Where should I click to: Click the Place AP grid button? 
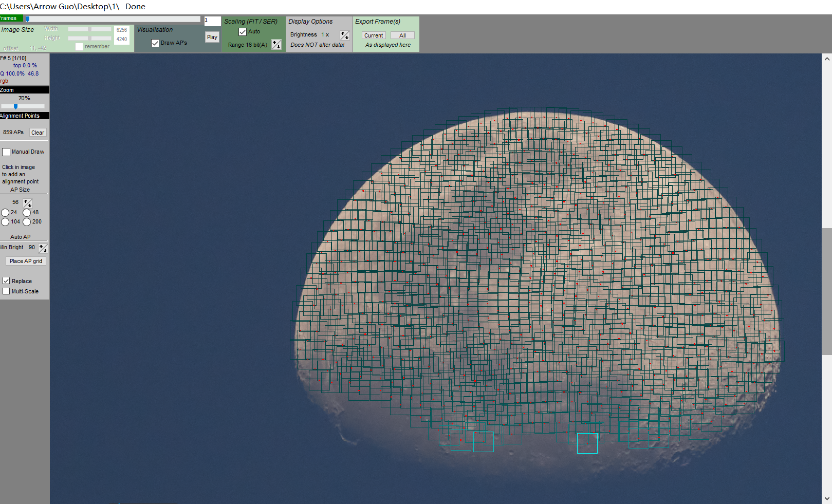[x=26, y=261]
